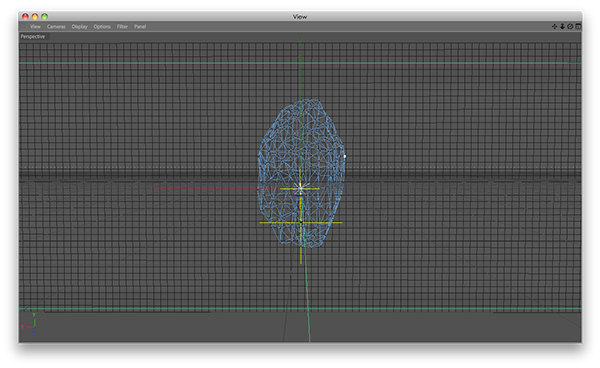The image size is (600, 368).
Task: Minimize the View window with the yellow button
Action: 35,16
